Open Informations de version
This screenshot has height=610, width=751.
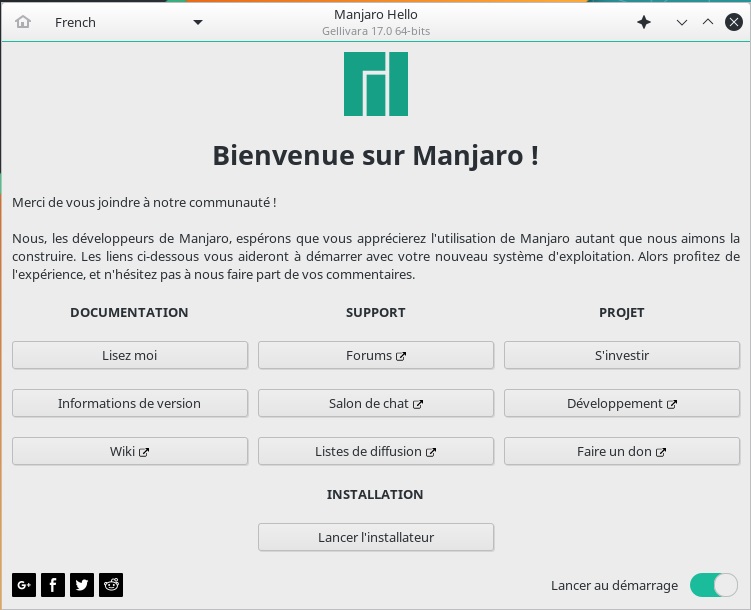(130, 403)
